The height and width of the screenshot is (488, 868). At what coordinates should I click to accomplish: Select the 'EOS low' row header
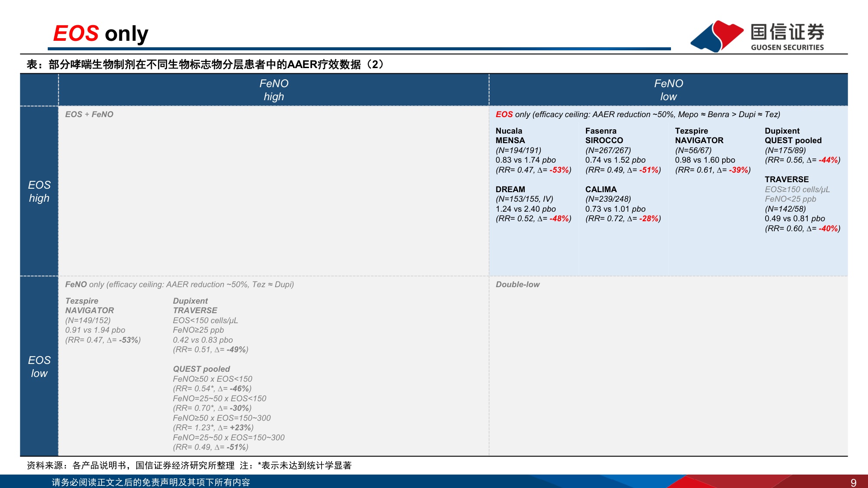(39, 367)
